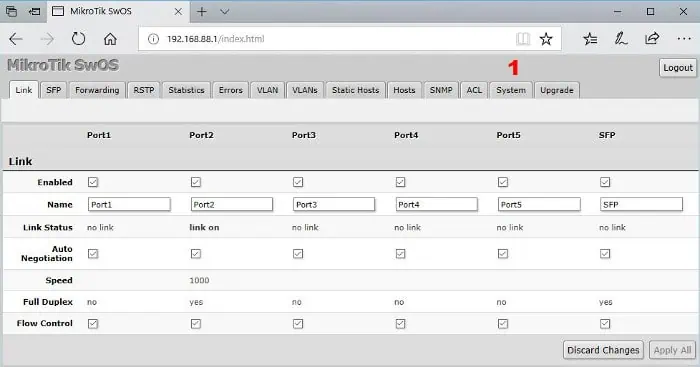Toggle Flow Control for Port2
This screenshot has width=700, height=367.
click(x=196, y=324)
